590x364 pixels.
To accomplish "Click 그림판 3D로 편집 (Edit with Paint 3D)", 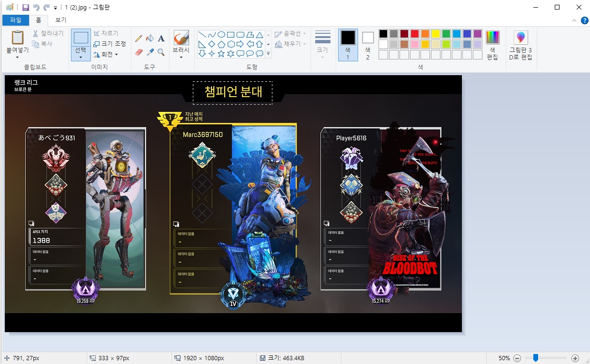I will pyautogui.click(x=520, y=45).
